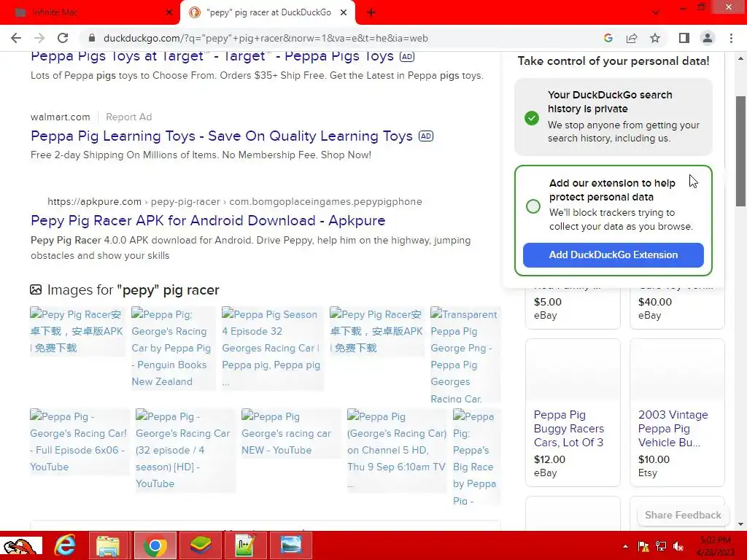Close the Infinite Mac tab
Viewport: 747px width, 560px height.
pyautogui.click(x=169, y=12)
